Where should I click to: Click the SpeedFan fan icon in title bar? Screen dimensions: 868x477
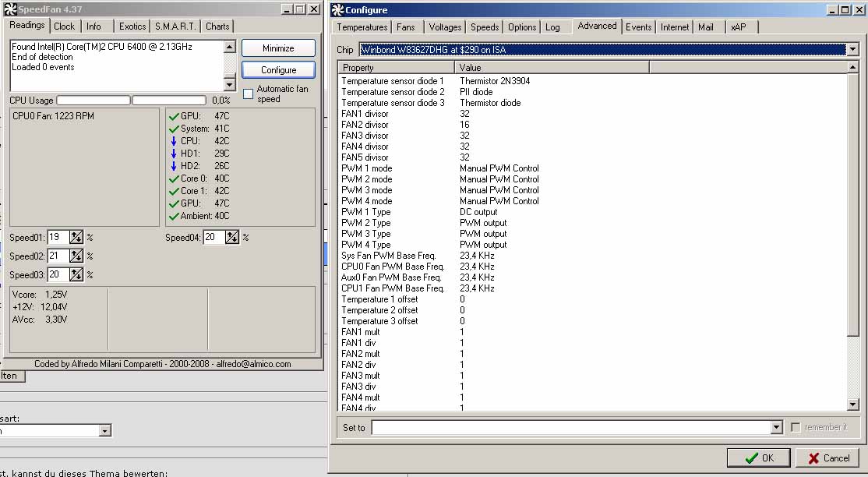click(x=10, y=9)
